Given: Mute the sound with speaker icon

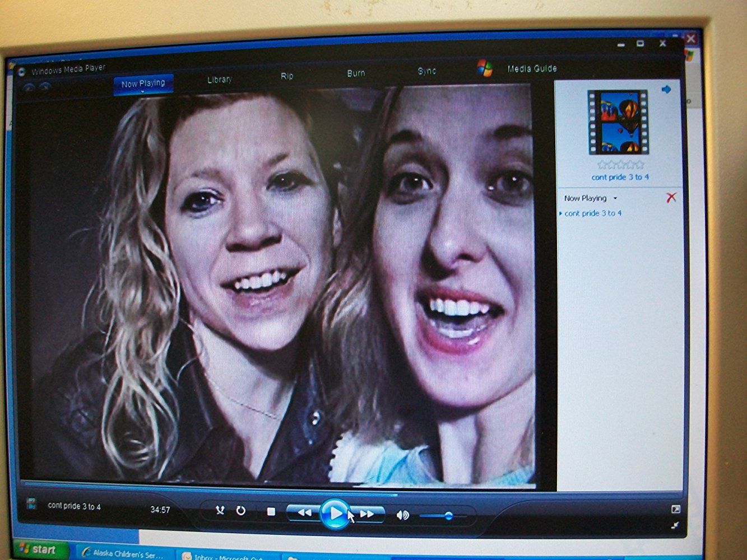Looking at the screenshot, I should (402, 515).
